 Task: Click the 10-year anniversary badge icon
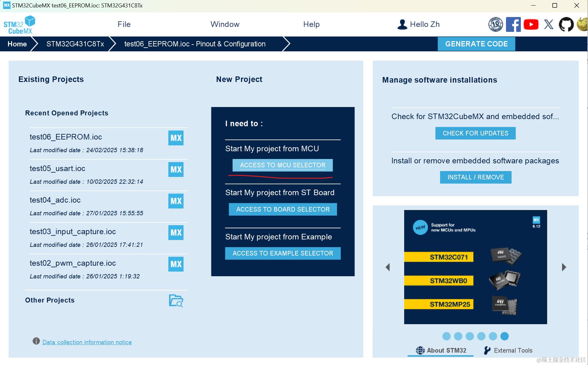[495, 24]
